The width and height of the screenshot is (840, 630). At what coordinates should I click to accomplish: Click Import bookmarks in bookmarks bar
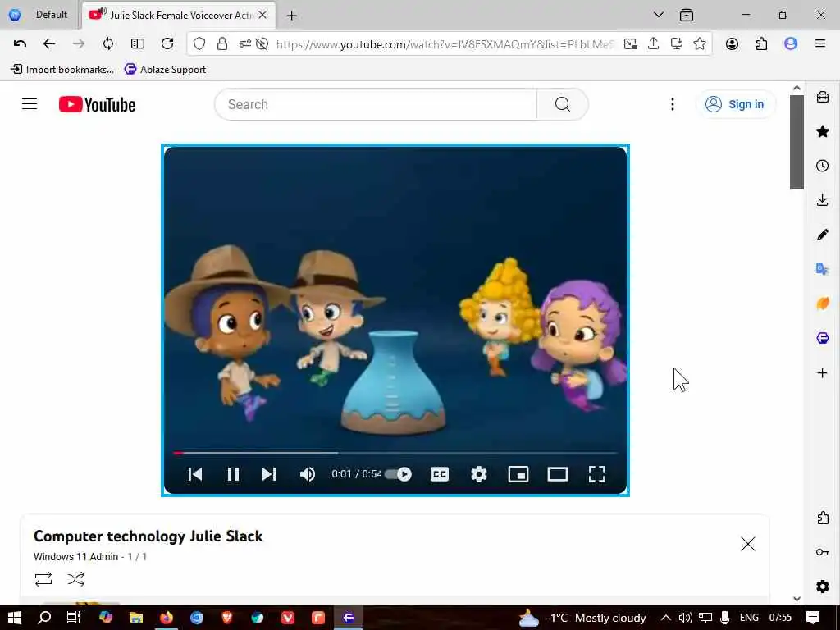pyautogui.click(x=62, y=69)
